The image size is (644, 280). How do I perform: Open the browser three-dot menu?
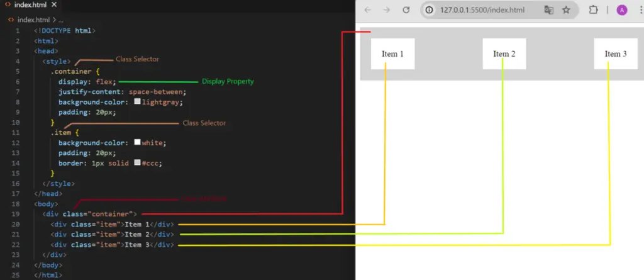[x=641, y=10]
